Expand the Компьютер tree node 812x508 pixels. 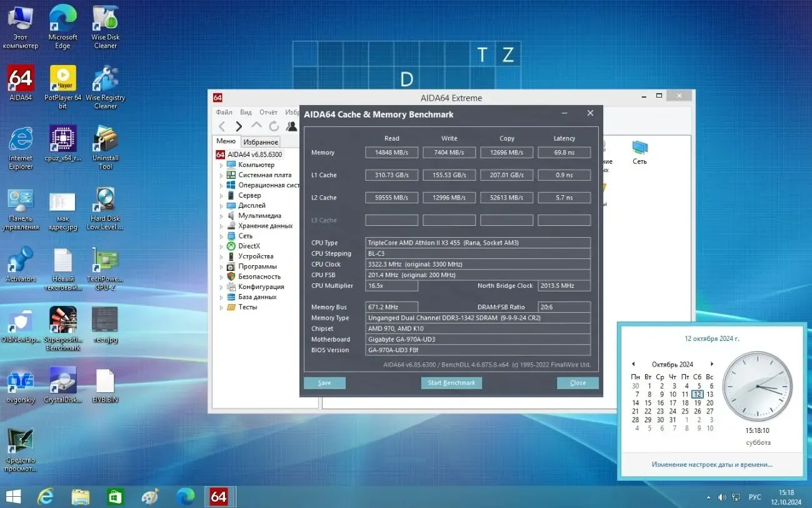(220, 164)
